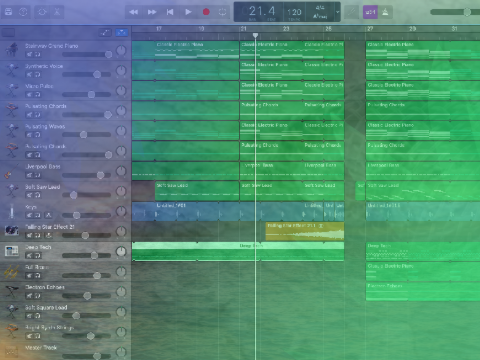Open the Library panel

(x=9, y=12)
